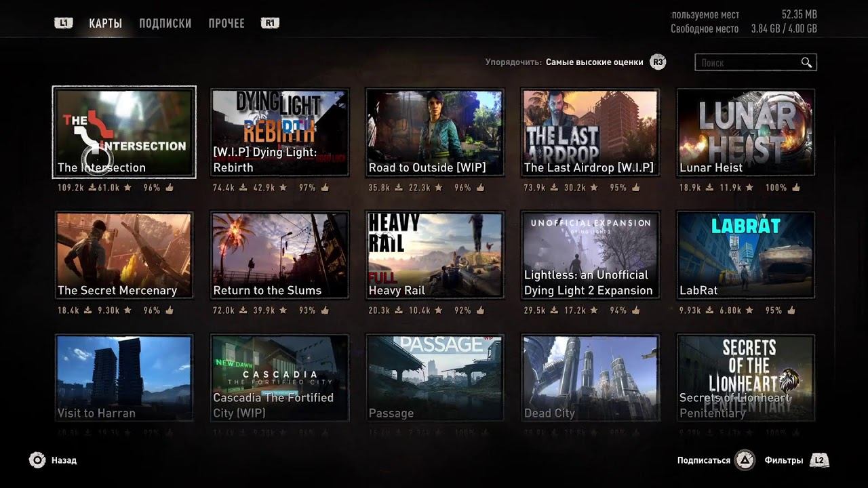Change sort order Самые высокие оценки

pos(595,62)
